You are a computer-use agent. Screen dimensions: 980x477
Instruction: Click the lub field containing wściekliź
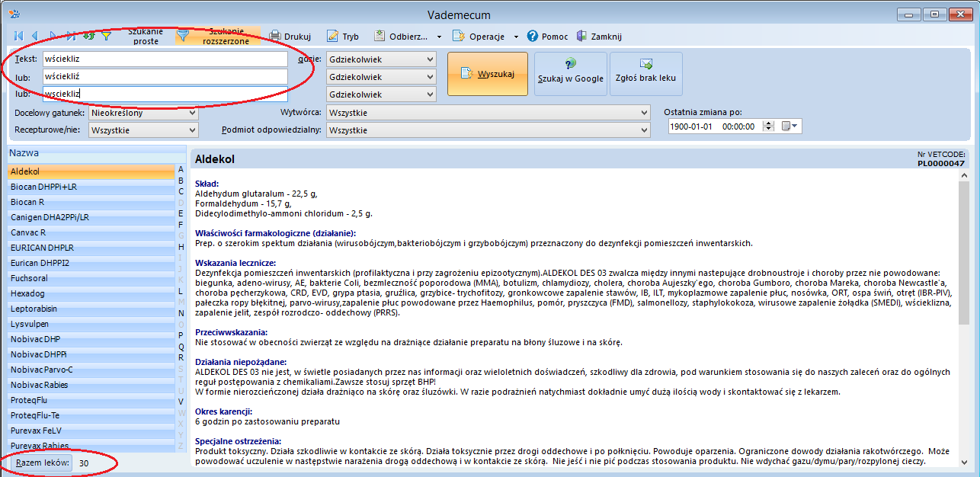(x=165, y=76)
